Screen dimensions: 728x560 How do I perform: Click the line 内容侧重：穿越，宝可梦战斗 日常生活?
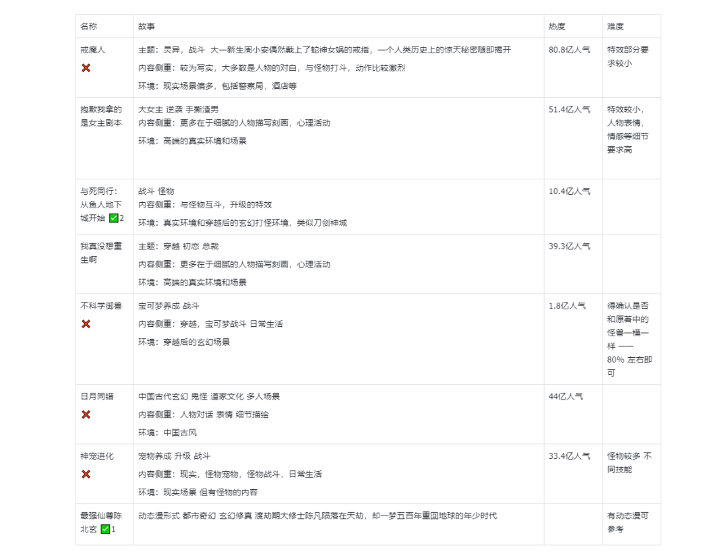tap(210, 323)
